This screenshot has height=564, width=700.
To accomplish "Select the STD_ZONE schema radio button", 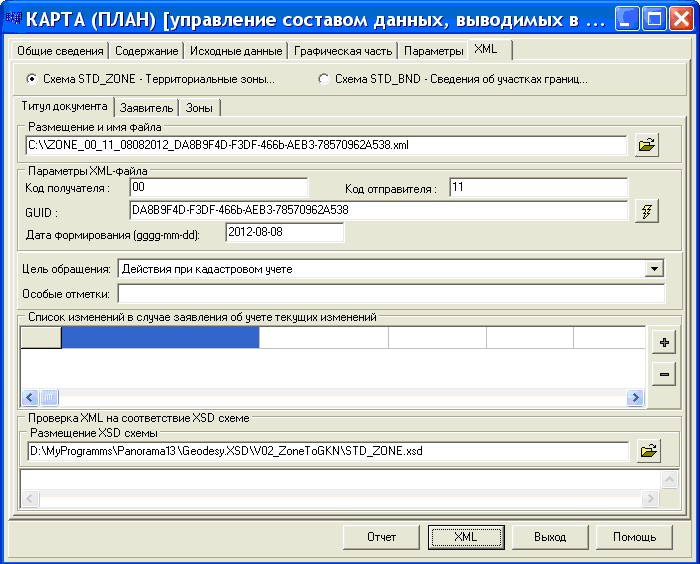I will 32,78.
